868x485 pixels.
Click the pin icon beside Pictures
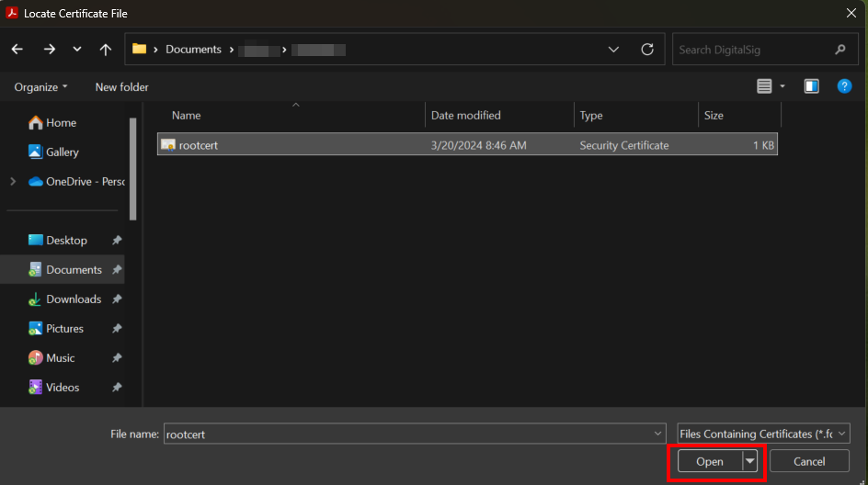pos(117,329)
